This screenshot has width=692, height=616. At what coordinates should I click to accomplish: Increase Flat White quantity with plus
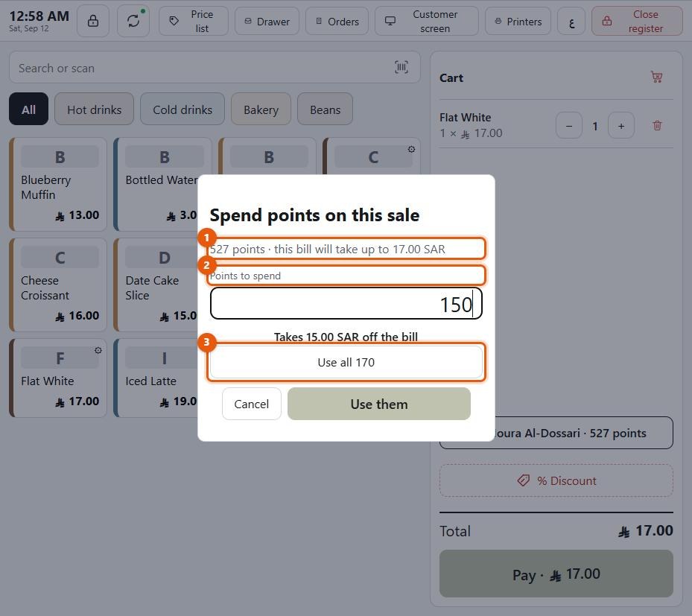(621, 126)
